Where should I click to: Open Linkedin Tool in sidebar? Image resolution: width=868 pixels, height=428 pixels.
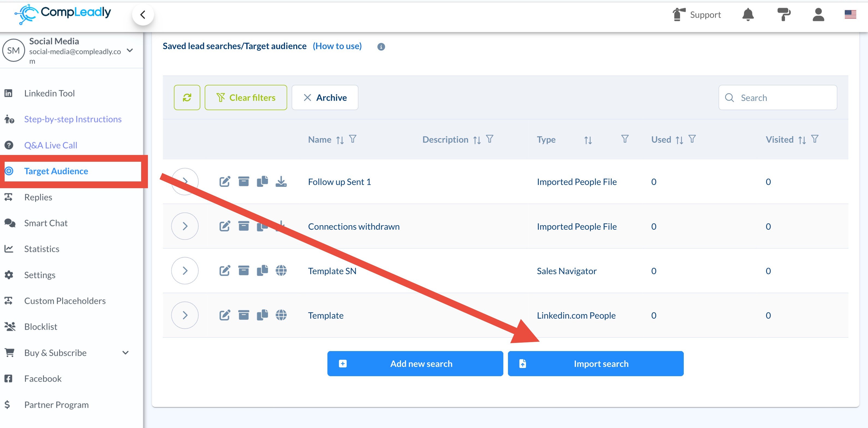coord(49,93)
